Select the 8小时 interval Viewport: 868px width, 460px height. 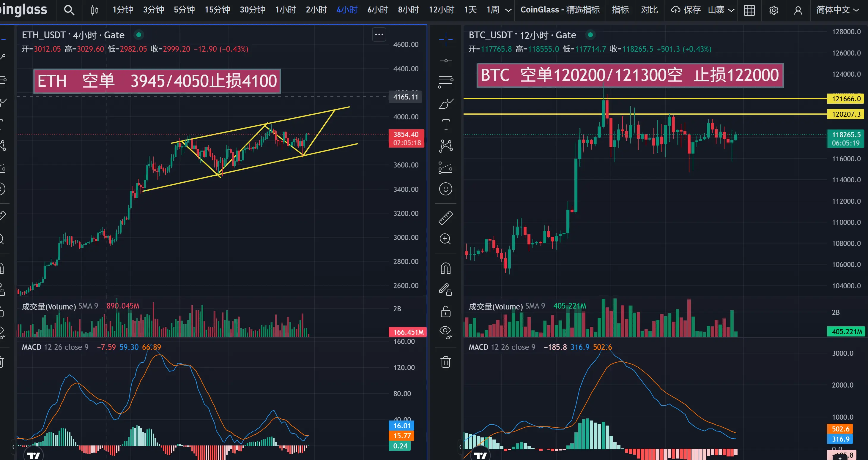point(408,10)
